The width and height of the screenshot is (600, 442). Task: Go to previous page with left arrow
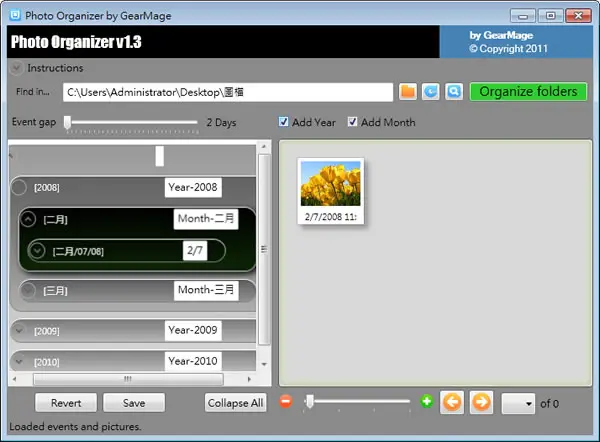coord(452,402)
